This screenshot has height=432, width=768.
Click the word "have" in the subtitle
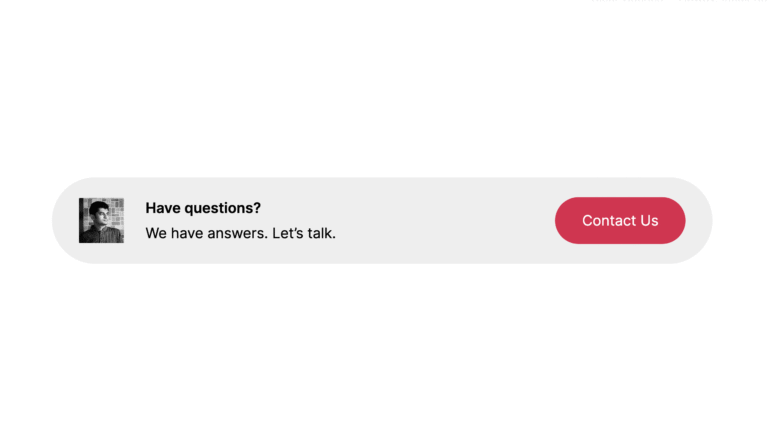[187, 233]
